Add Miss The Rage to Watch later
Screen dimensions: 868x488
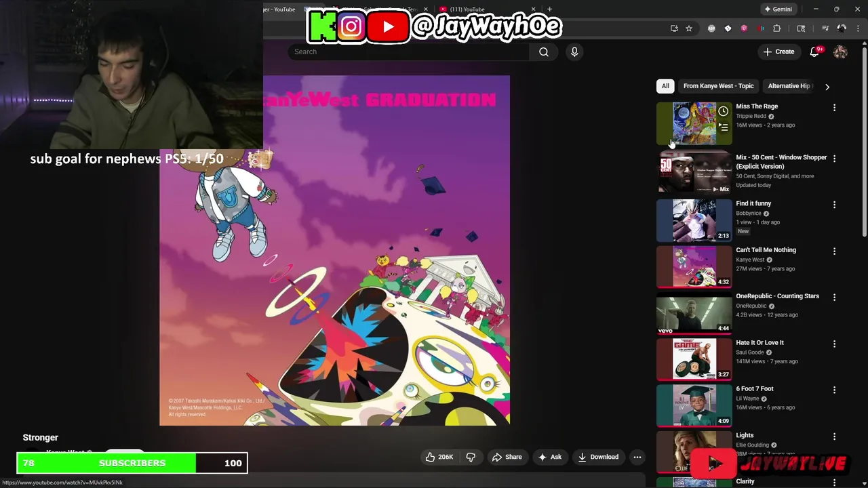pos(724,111)
